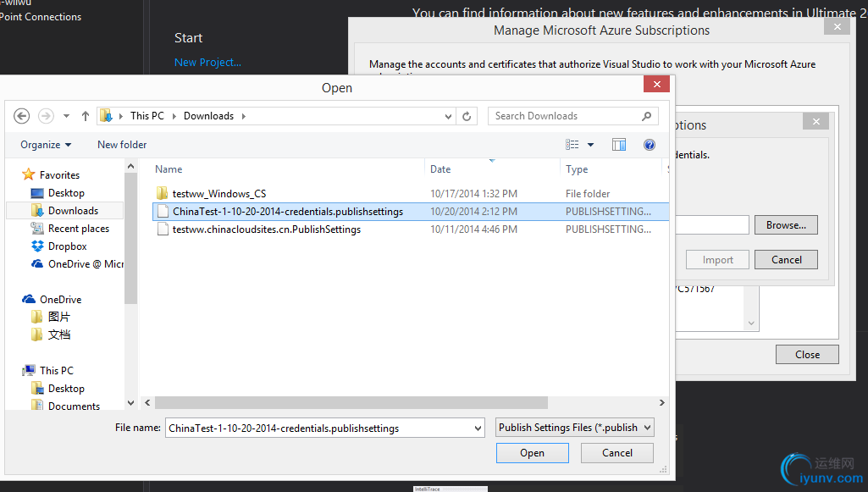Select testww.chinacloudsites.cn.PublishSettings file
The width and height of the screenshot is (868, 492).
pyautogui.click(x=267, y=229)
